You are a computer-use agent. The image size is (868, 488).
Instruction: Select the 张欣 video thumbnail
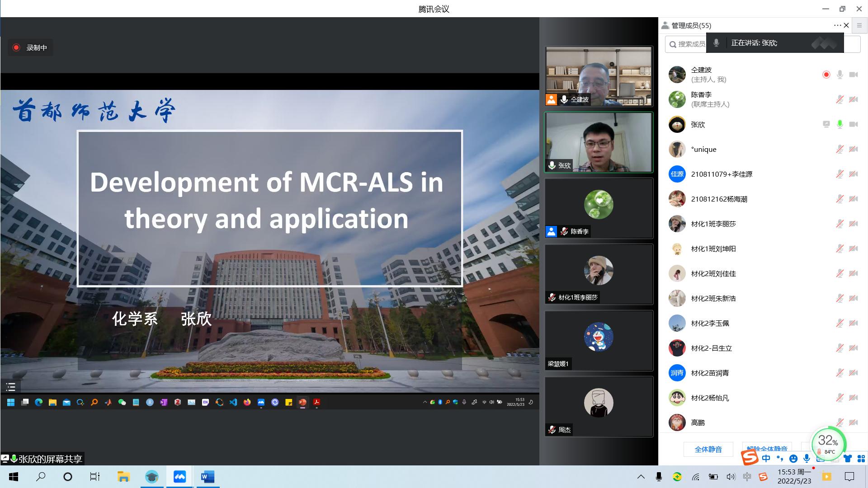click(x=599, y=142)
